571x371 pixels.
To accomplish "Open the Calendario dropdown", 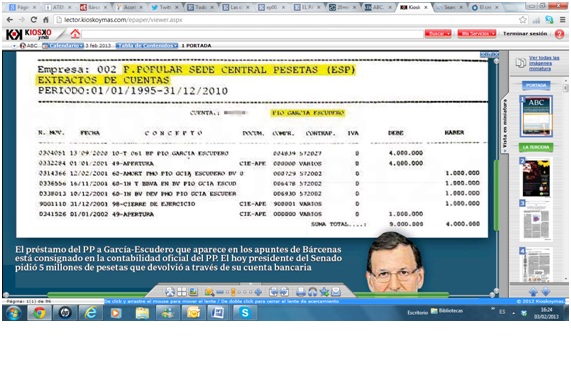I will click(63, 46).
